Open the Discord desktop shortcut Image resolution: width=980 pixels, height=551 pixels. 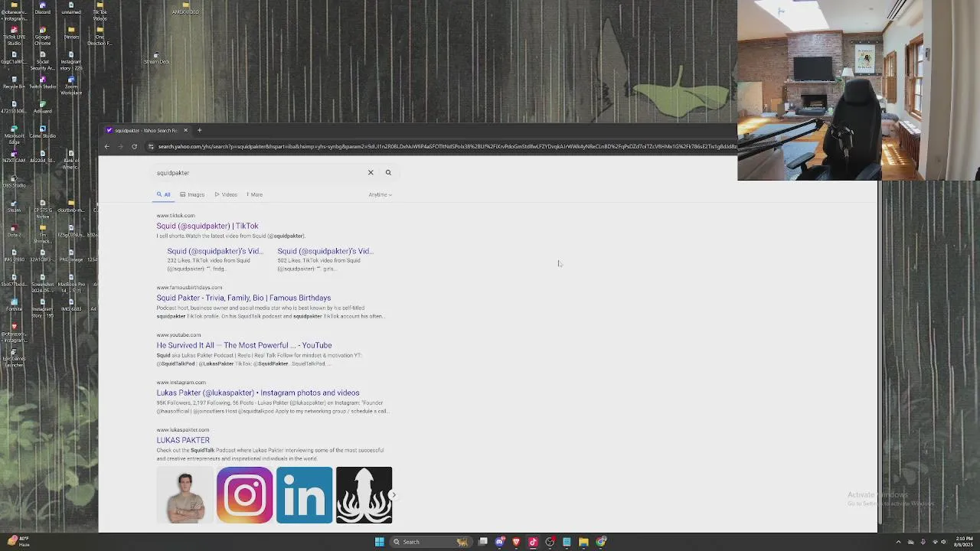(x=43, y=8)
